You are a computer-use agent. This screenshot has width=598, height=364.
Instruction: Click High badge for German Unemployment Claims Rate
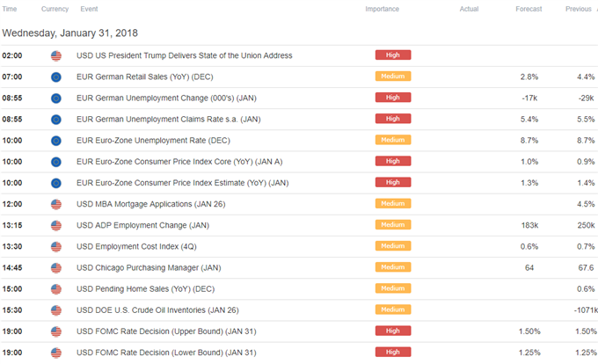pos(393,119)
